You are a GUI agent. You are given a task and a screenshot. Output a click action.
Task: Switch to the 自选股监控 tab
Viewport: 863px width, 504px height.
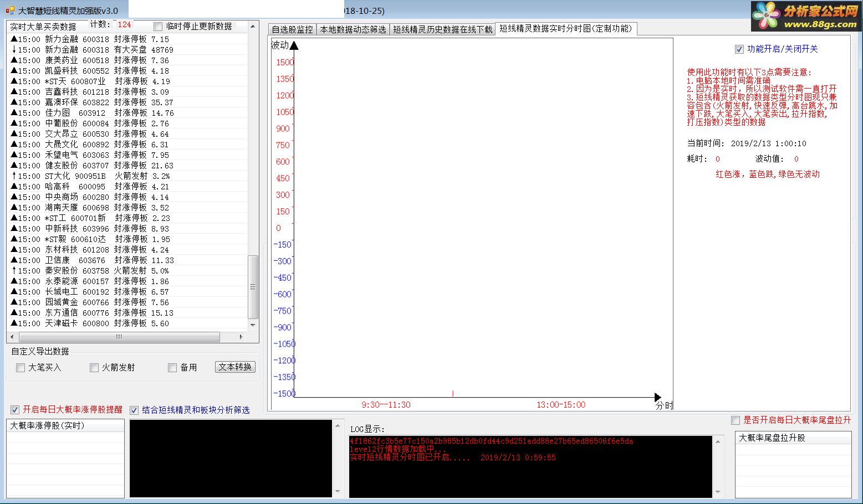tap(292, 29)
